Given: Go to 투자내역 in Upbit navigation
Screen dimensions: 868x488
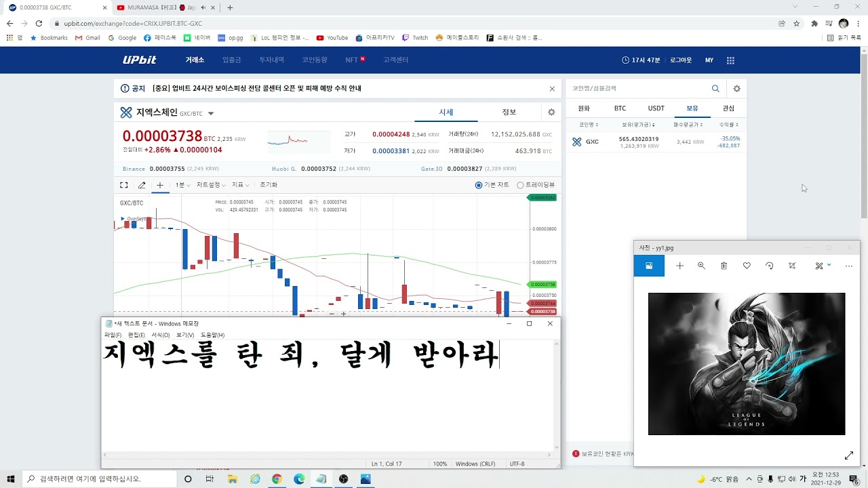Looking at the screenshot, I should tap(271, 60).
